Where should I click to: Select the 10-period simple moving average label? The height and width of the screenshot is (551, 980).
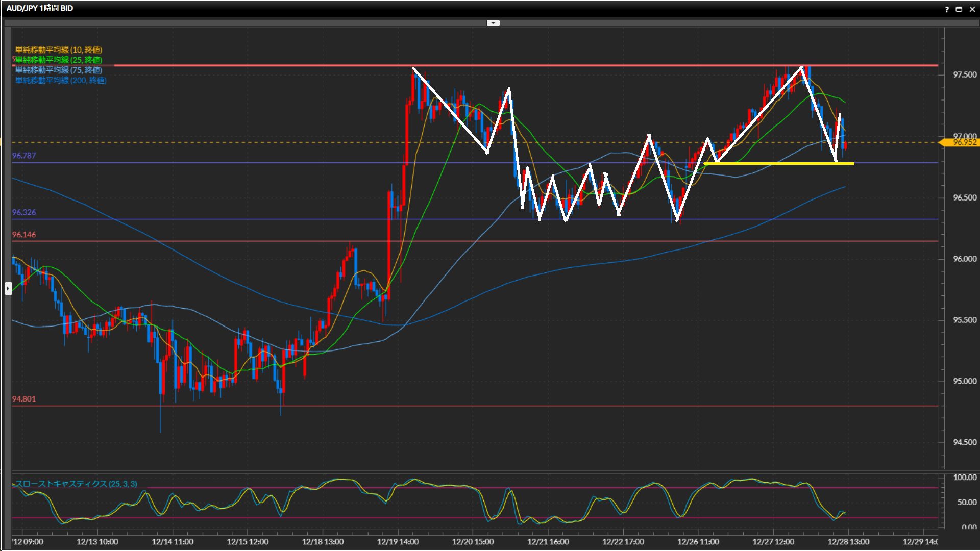(59, 49)
